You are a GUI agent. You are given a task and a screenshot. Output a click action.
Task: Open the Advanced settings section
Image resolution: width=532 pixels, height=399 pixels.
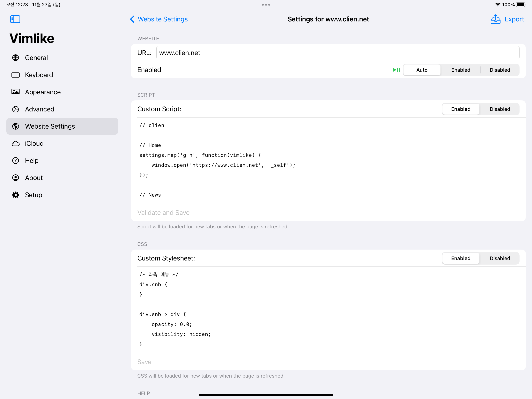pyautogui.click(x=62, y=109)
